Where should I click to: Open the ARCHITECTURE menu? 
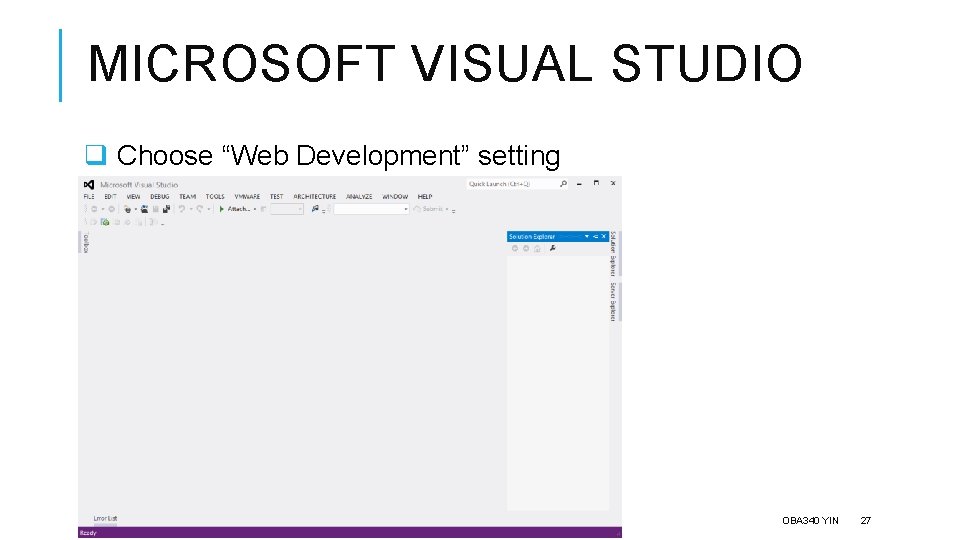tap(315, 197)
